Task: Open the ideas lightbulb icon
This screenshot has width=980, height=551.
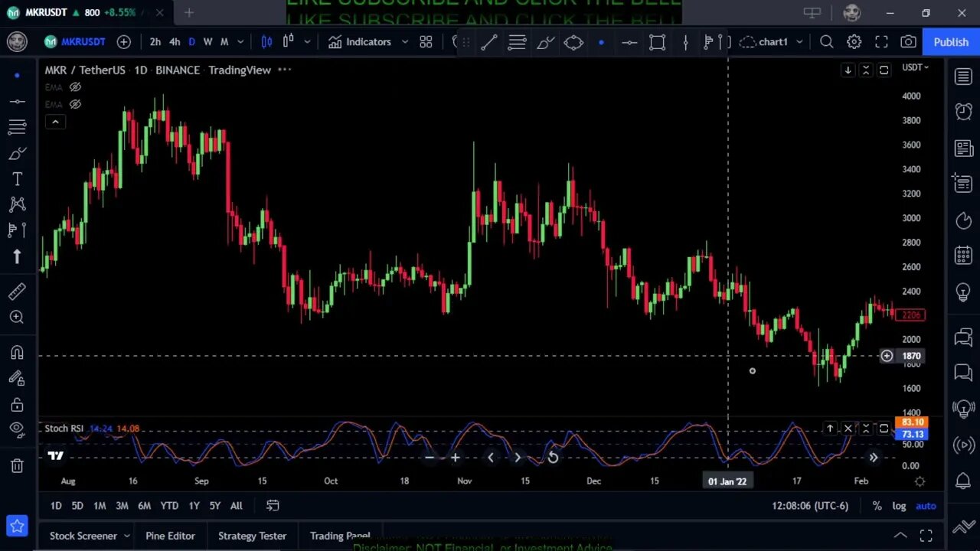Action: [x=963, y=292]
